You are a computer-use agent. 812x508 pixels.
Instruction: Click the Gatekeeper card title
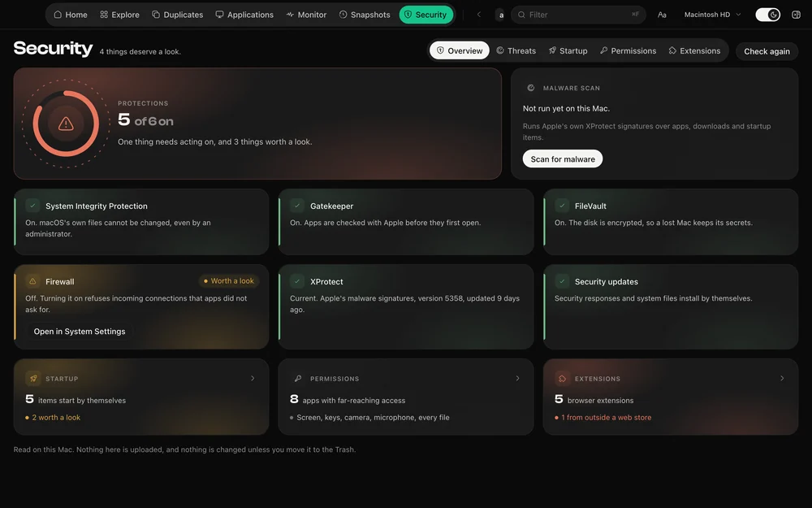[331, 206]
